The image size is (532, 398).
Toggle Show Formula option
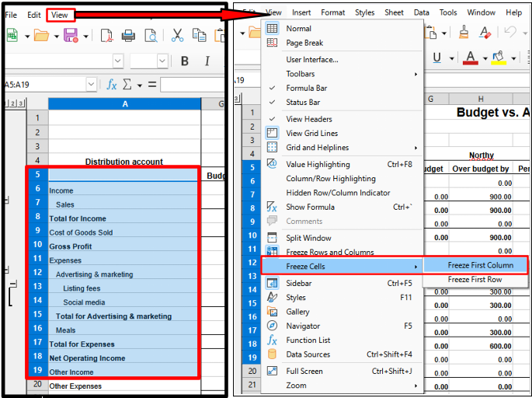click(342, 207)
